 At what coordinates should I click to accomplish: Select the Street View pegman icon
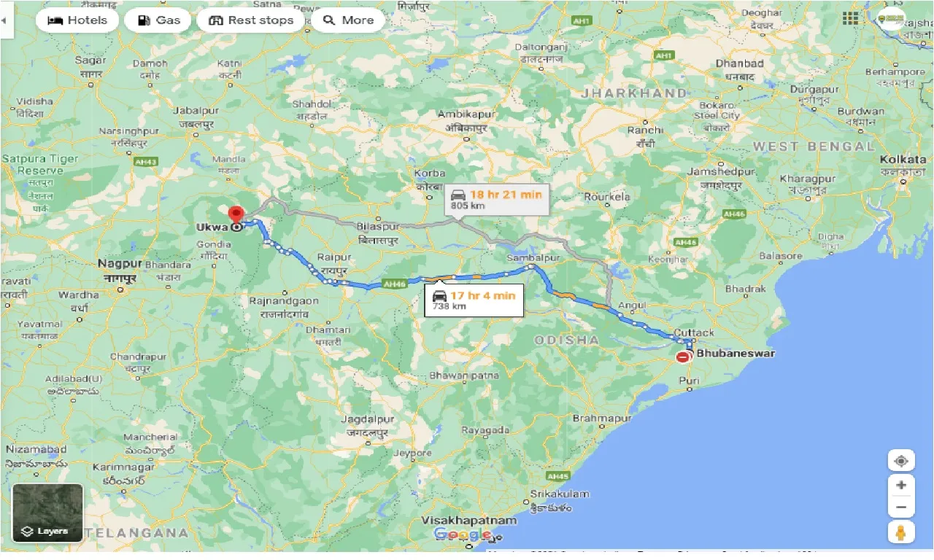901,532
